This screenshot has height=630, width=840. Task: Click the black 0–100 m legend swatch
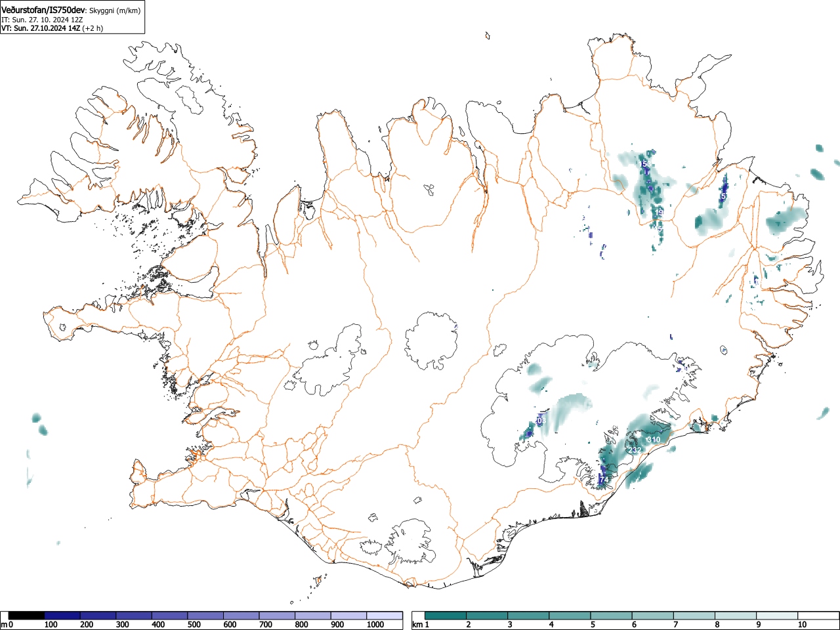(x=26, y=616)
